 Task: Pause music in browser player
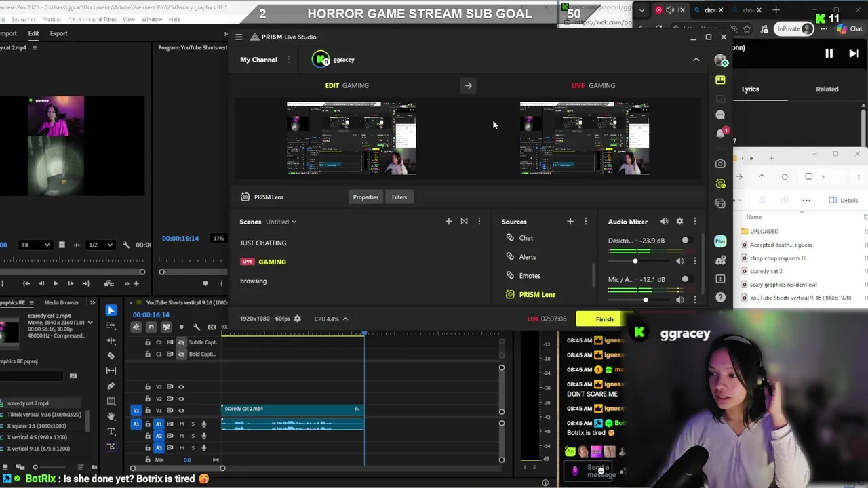[x=829, y=54]
